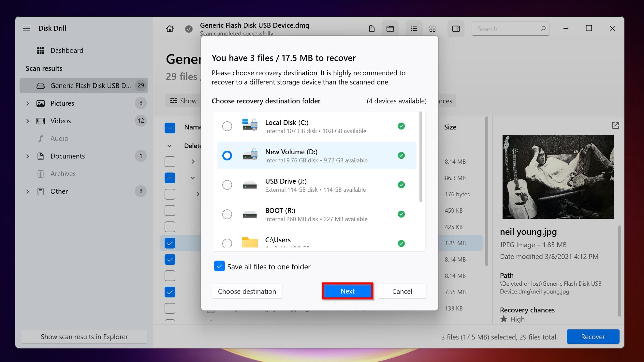The image size is (644, 362).
Task: Click the Dashboard grid icon
Action: pyautogui.click(x=41, y=51)
